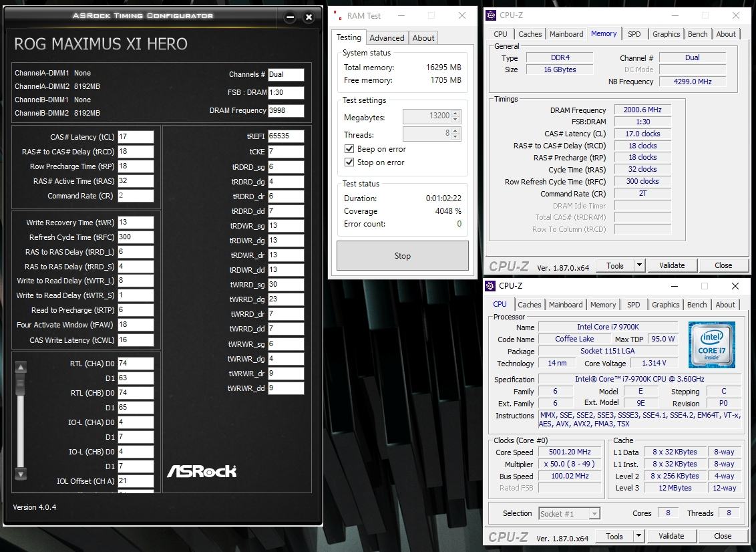The height and width of the screenshot is (552, 756).
Task: Open the Tools dropdown arrow in lower CPU-Z
Action: pos(638,535)
